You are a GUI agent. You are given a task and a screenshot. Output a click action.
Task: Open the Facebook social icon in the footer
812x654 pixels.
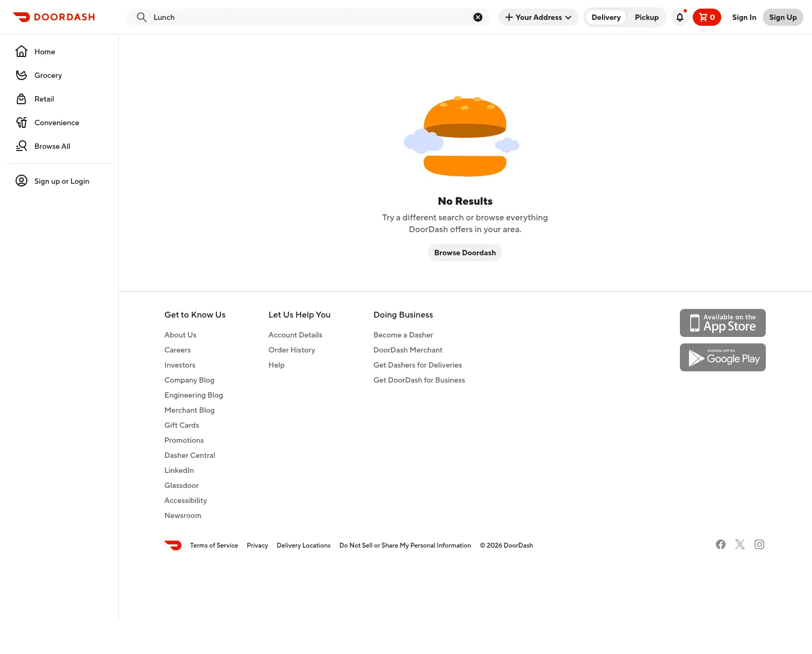(x=721, y=544)
